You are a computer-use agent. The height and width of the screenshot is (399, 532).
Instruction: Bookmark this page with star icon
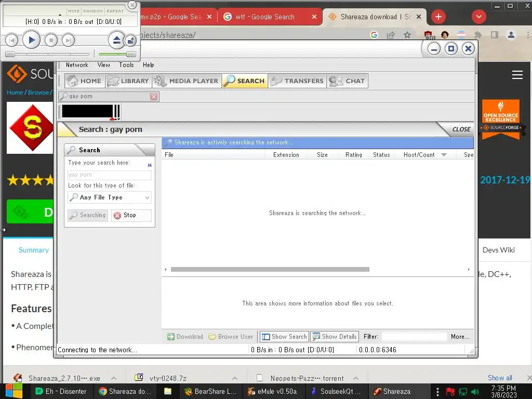[407, 35]
